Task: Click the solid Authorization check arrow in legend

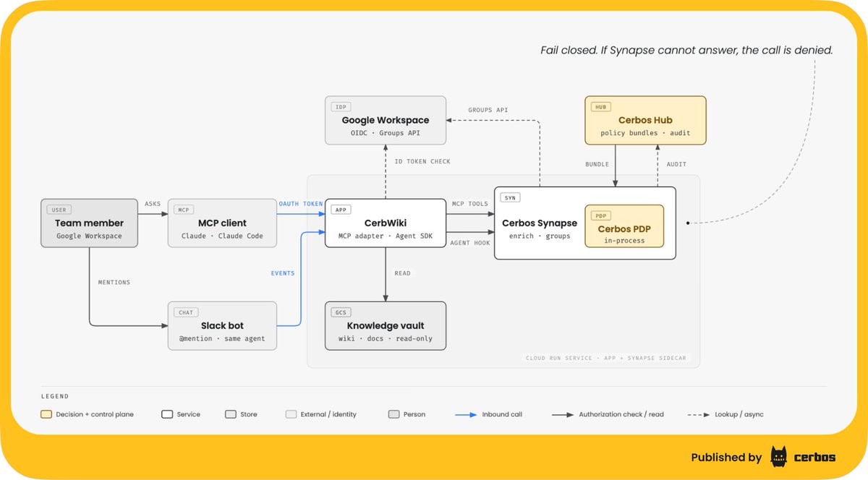Action: coord(563,414)
